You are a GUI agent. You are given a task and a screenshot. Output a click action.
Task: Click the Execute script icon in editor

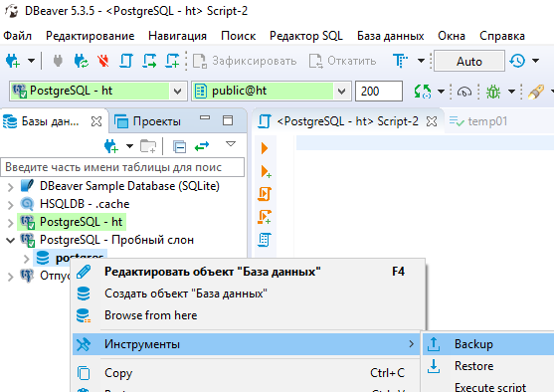click(x=265, y=194)
